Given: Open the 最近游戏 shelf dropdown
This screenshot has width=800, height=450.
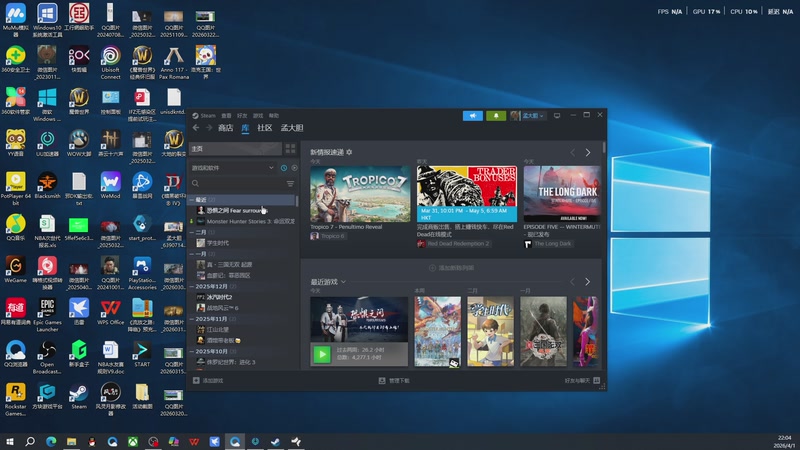Looking at the screenshot, I should tap(343, 282).
